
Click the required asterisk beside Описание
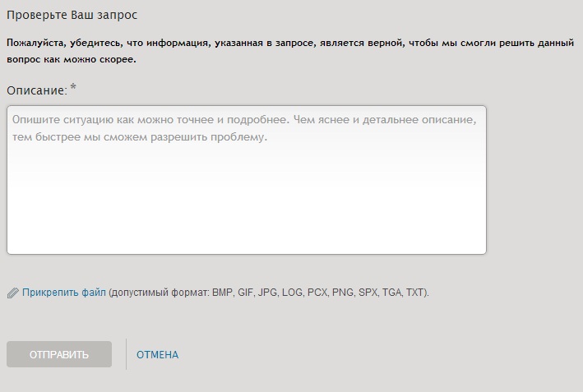pyautogui.click(x=73, y=87)
